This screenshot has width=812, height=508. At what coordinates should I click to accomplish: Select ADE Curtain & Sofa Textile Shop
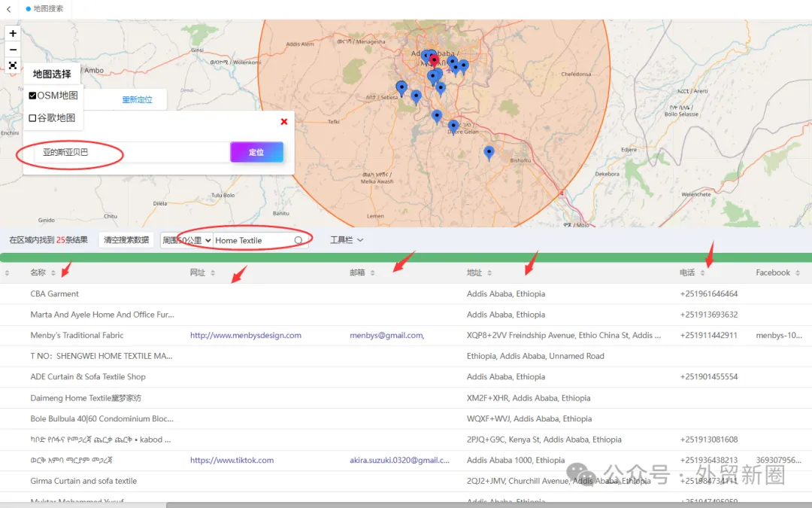pyautogui.click(x=88, y=377)
